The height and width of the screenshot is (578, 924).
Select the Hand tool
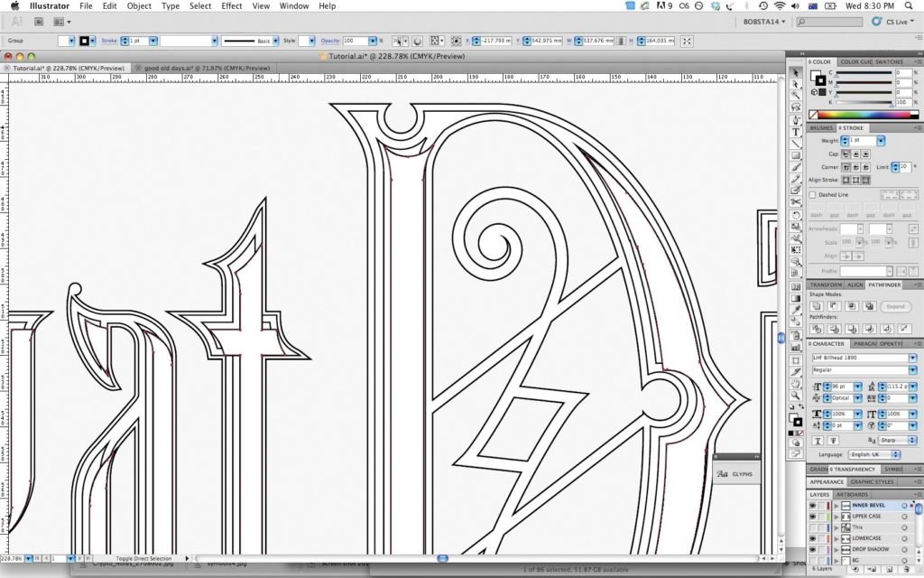[796, 384]
